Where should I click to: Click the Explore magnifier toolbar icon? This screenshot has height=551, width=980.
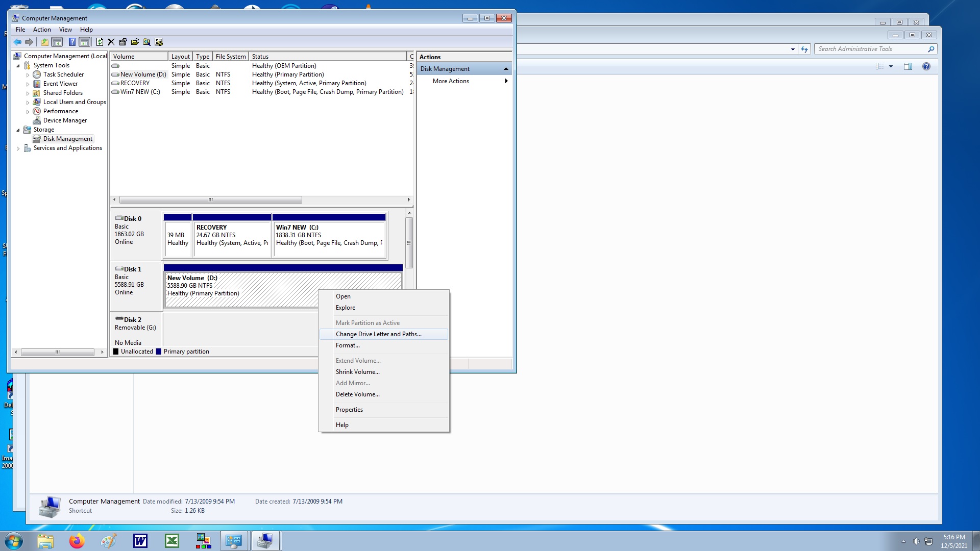146,42
